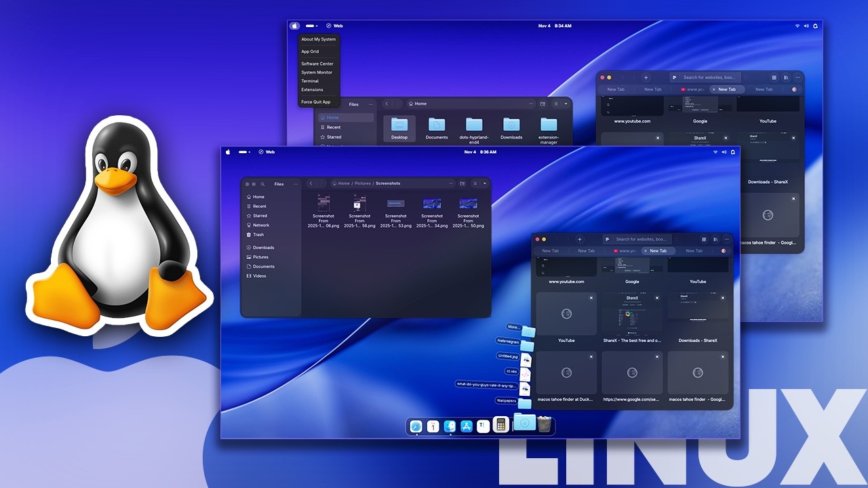The width and height of the screenshot is (868, 488).
Task: Open tab overview grid in front browser window
Action: [704, 239]
